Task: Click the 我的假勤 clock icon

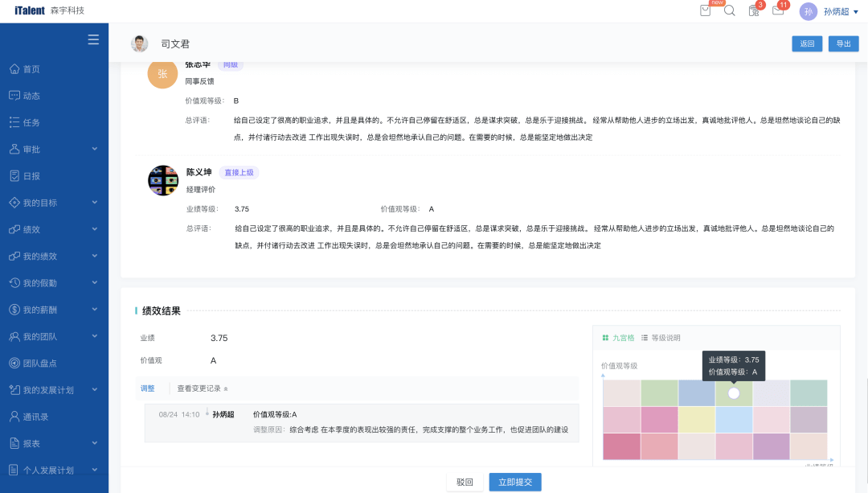Action: click(14, 282)
